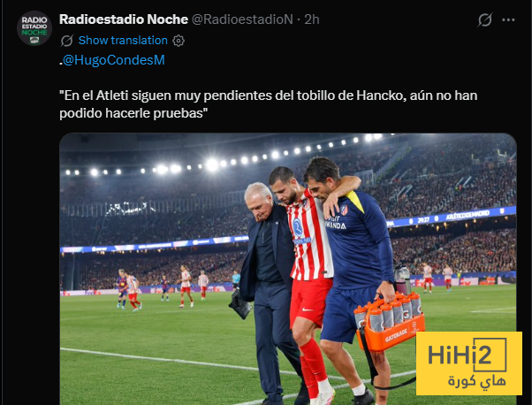The image size is (532, 405).
Task: Click Show translation link
Action: (123, 41)
